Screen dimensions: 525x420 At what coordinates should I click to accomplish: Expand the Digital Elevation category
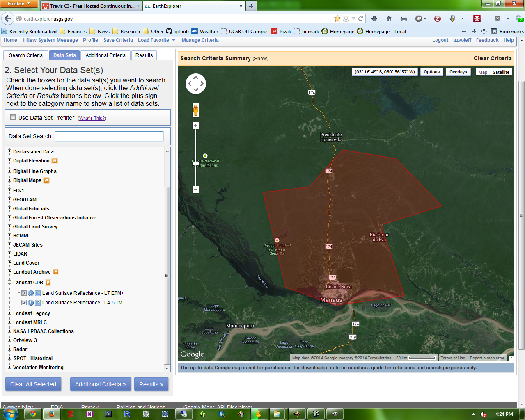pyautogui.click(x=9, y=160)
